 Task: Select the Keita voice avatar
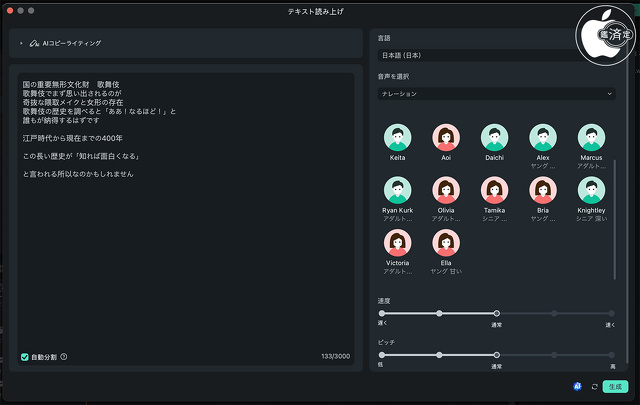click(x=398, y=138)
